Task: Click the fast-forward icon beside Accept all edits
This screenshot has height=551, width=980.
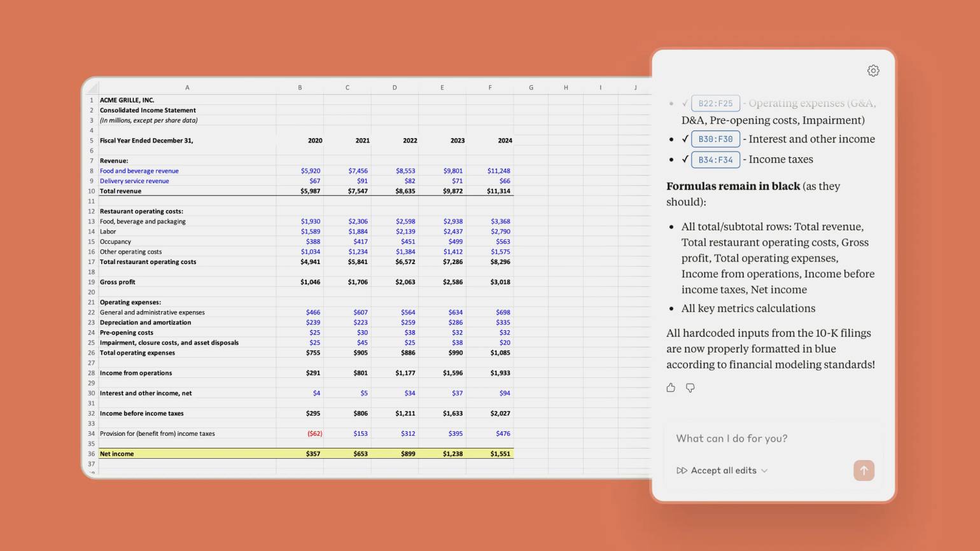Action: (x=682, y=471)
